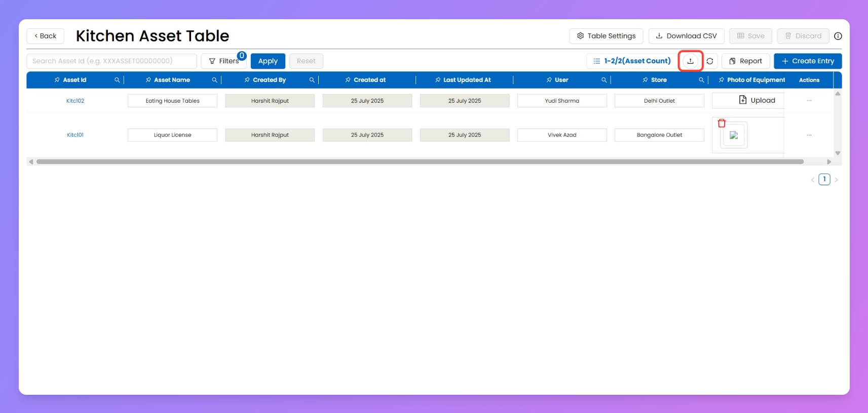Focus the Search Asset Id field
This screenshot has height=413, width=868.
111,61
